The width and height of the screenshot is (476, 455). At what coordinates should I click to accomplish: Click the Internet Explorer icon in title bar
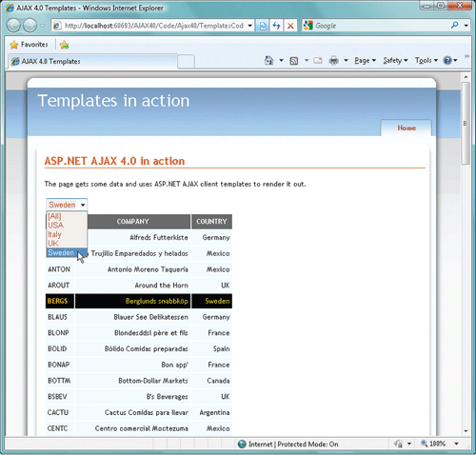(x=10, y=8)
